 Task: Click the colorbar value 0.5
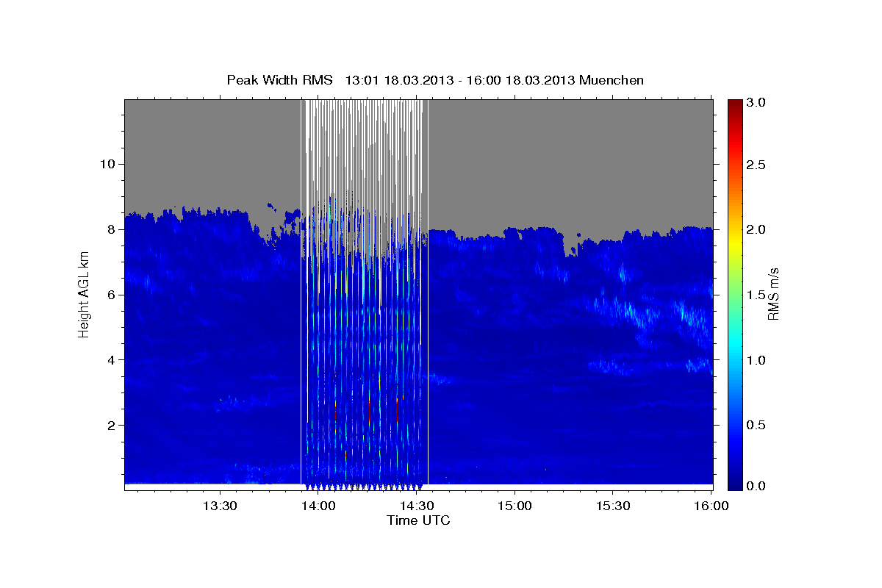[756, 425]
